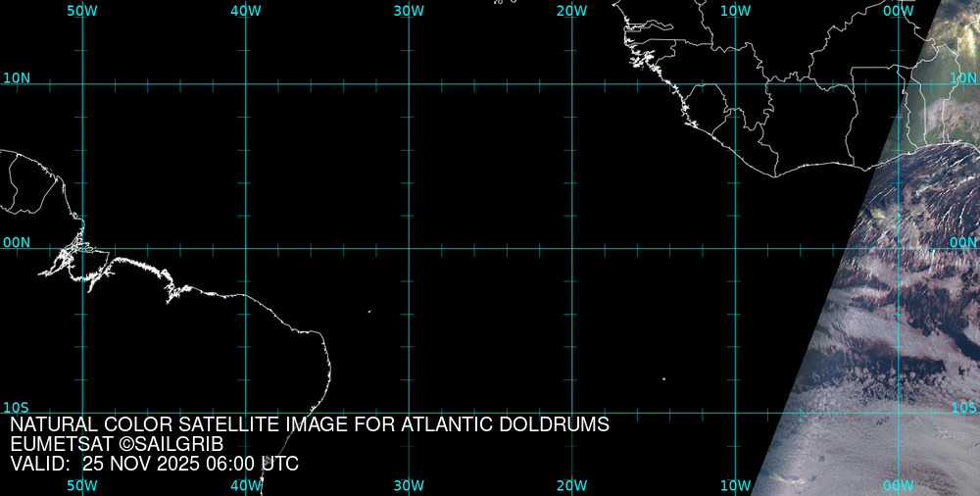980x496 pixels.
Task: Click the 50W longitude label at top
Action: coord(82,10)
